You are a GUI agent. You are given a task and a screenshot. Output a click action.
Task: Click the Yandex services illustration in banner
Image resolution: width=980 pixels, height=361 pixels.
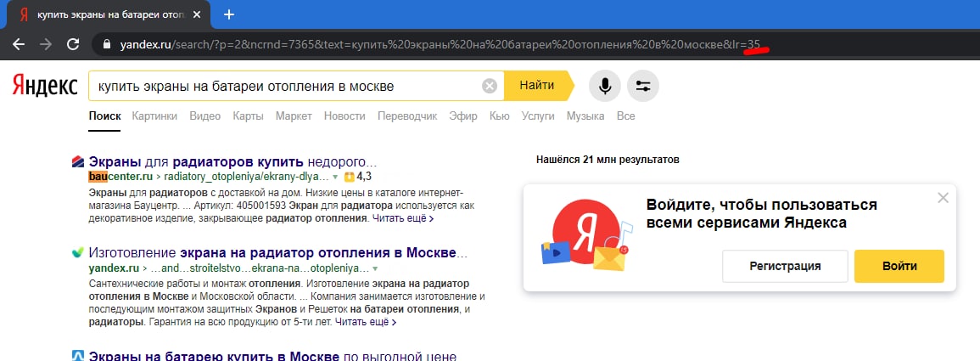tap(587, 236)
